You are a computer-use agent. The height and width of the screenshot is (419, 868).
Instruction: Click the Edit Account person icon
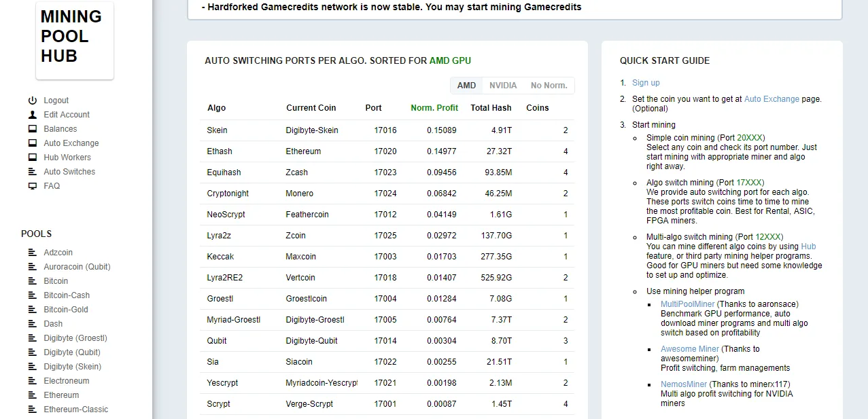pyautogui.click(x=33, y=115)
